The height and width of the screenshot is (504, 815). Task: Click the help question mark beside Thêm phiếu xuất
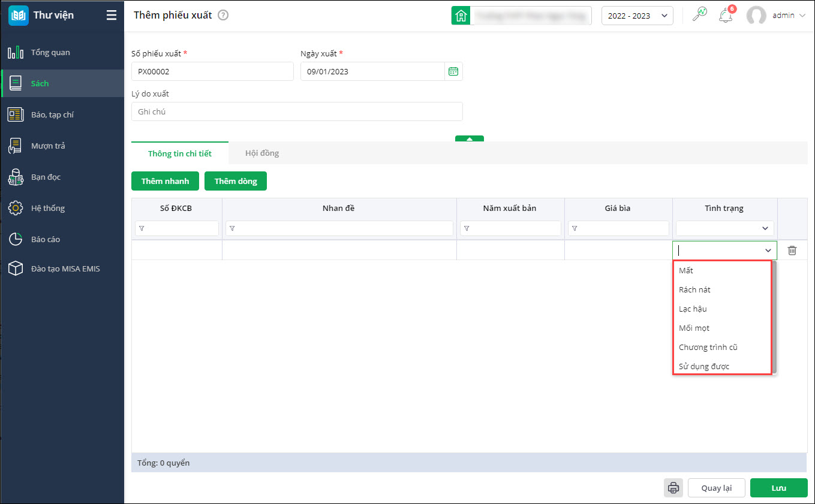[x=223, y=15]
